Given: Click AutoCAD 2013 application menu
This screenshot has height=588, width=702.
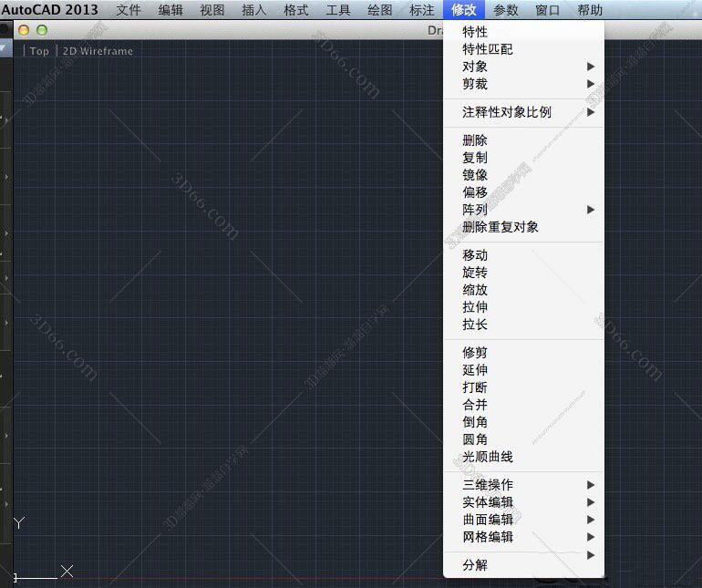Looking at the screenshot, I should coord(50,9).
